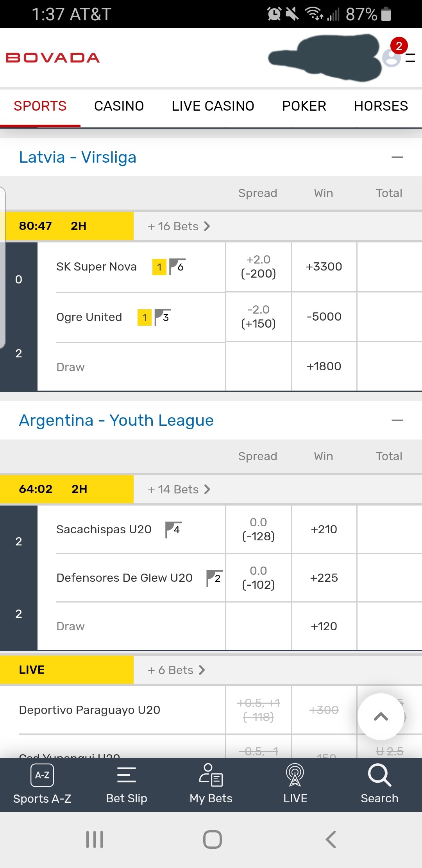Select Draw +120 odds in Argentina match
Viewport: 422px width, 868px height.
pyautogui.click(x=324, y=626)
